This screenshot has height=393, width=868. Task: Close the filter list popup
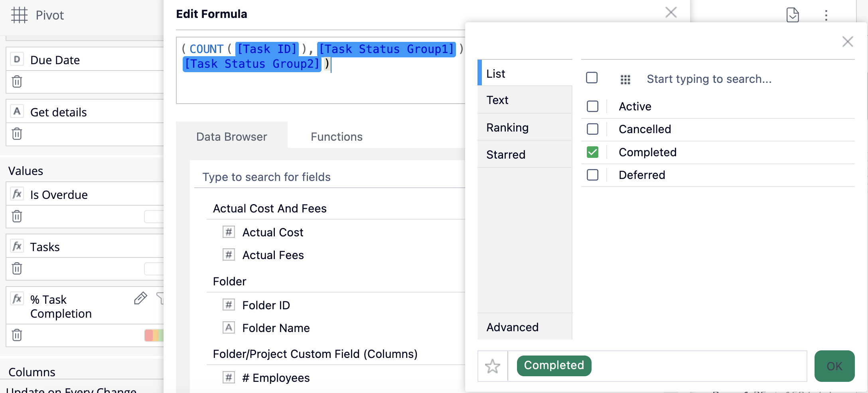tap(848, 41)
